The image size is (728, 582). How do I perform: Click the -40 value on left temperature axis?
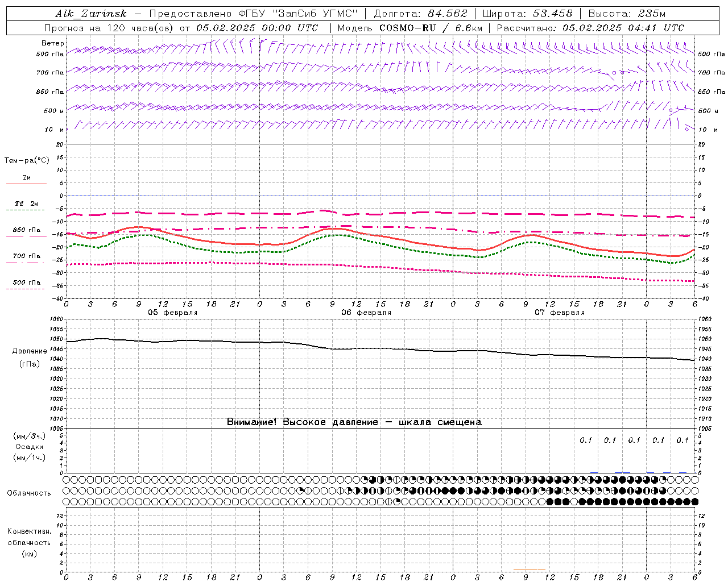pyautogui.click(x=59, y=298)
